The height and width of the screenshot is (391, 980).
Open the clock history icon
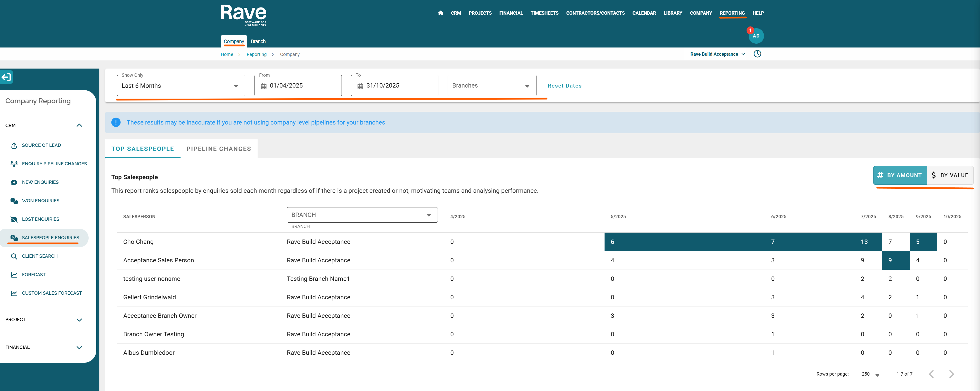point(757,54)
